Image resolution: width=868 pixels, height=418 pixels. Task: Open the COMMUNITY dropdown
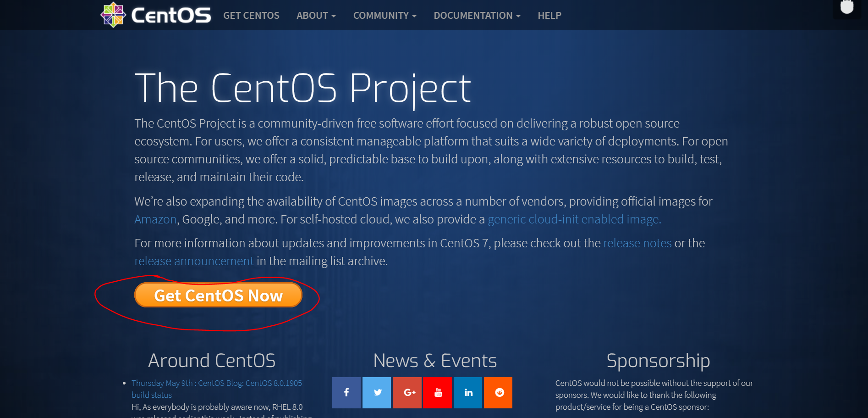pos(384,15)
